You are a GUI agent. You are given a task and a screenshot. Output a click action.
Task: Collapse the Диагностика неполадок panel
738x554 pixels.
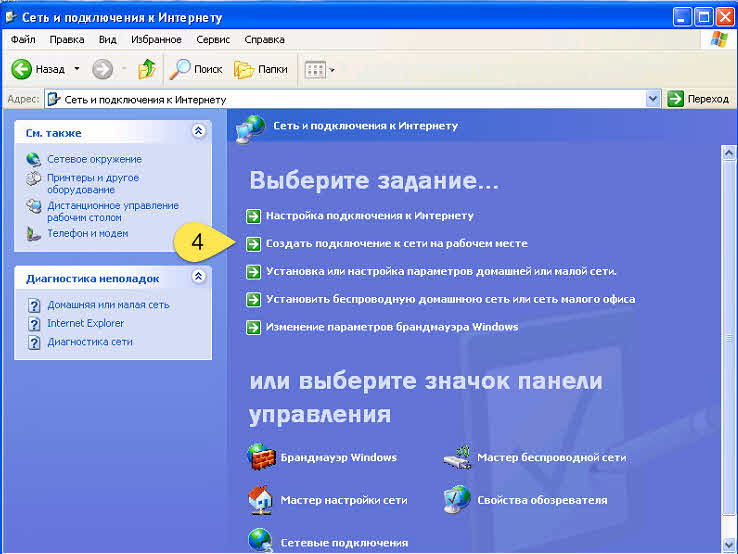[x=199, y=276]
